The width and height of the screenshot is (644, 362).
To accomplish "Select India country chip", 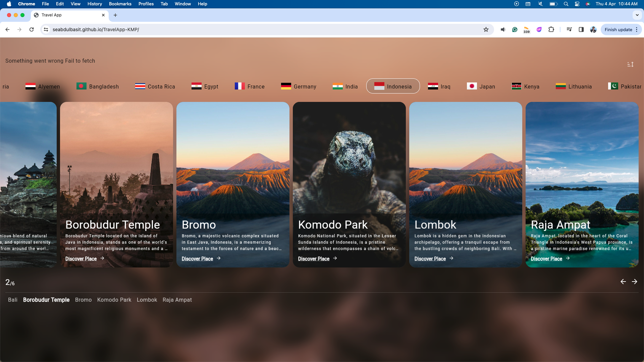I will [345, 86].
